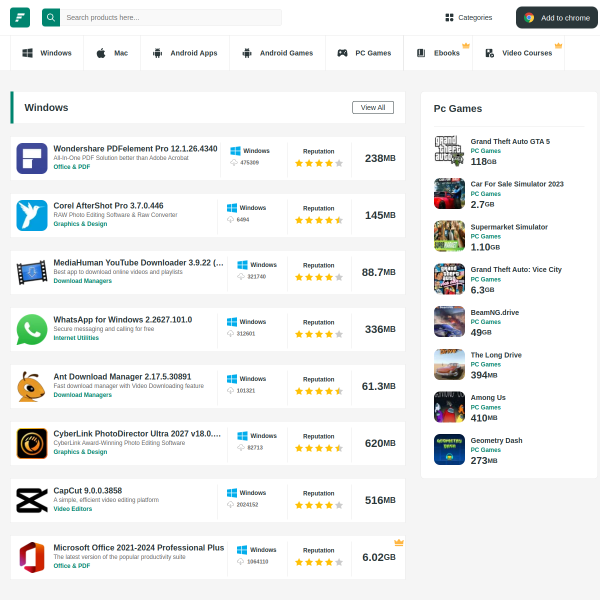Click Geometry Dash thumbnail
Image resolution: width=600 pixels, height=600 pixels.
pos(449,450)
